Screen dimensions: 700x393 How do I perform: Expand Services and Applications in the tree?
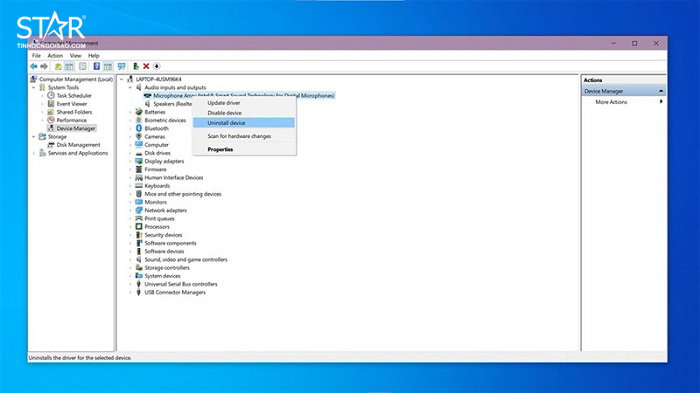[x=34, y=153]
